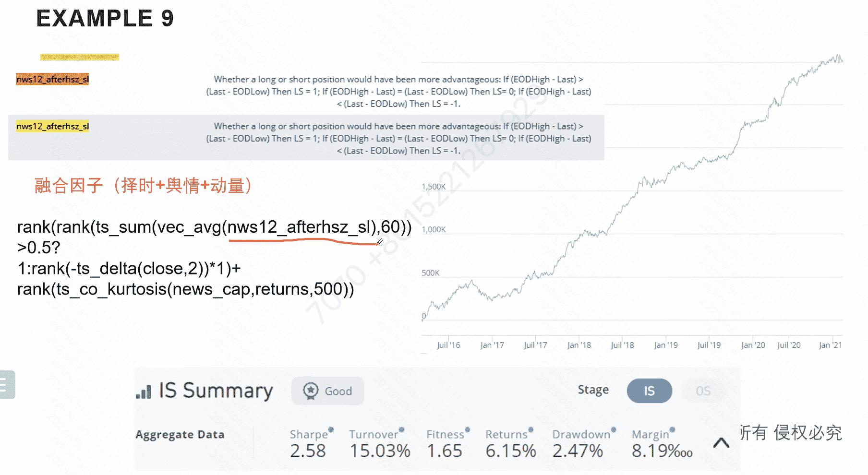This screenshot has width=868, height=475.
Task: Click the IS Summary heading
Action: (216, 391)
